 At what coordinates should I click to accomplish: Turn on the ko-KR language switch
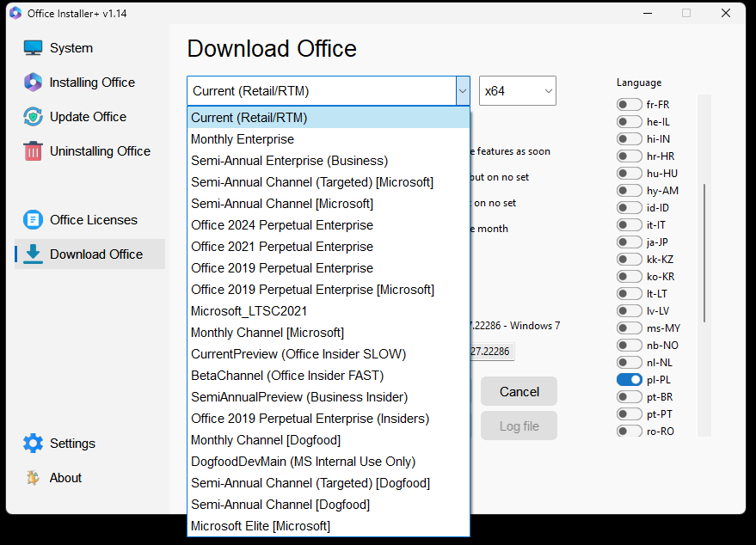(x=630, y=277)
